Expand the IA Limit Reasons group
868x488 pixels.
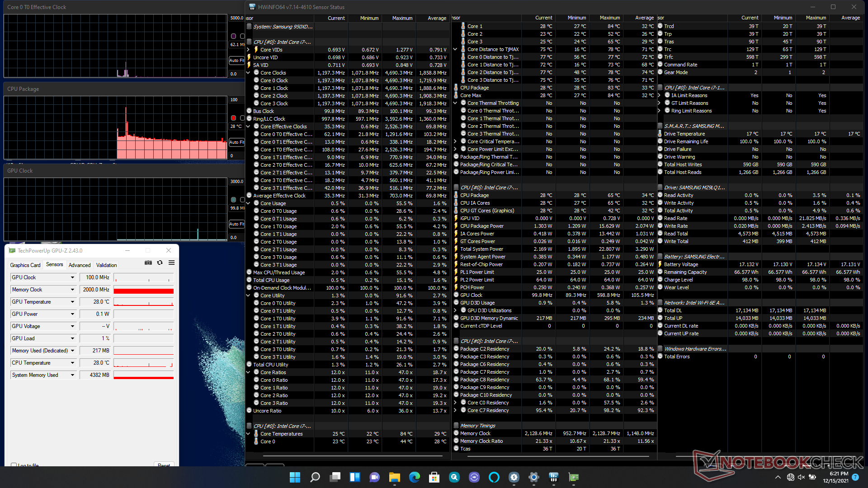(x=659, y=95)
